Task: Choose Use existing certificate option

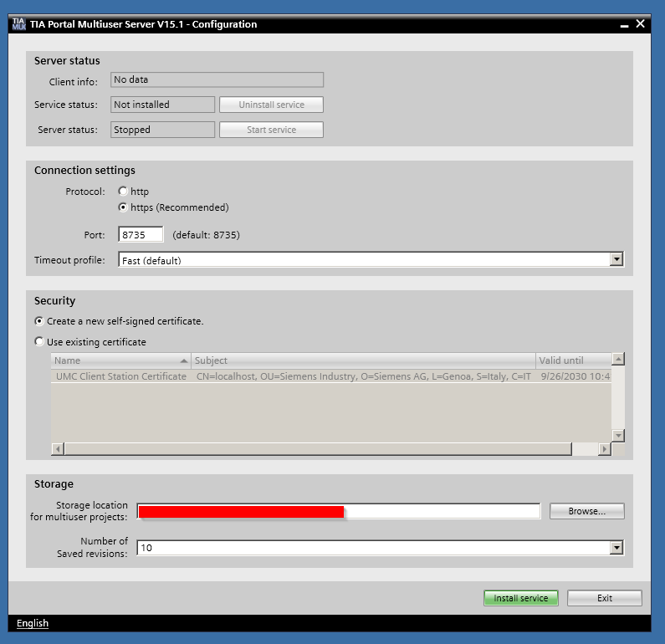Action: point(39,341)
